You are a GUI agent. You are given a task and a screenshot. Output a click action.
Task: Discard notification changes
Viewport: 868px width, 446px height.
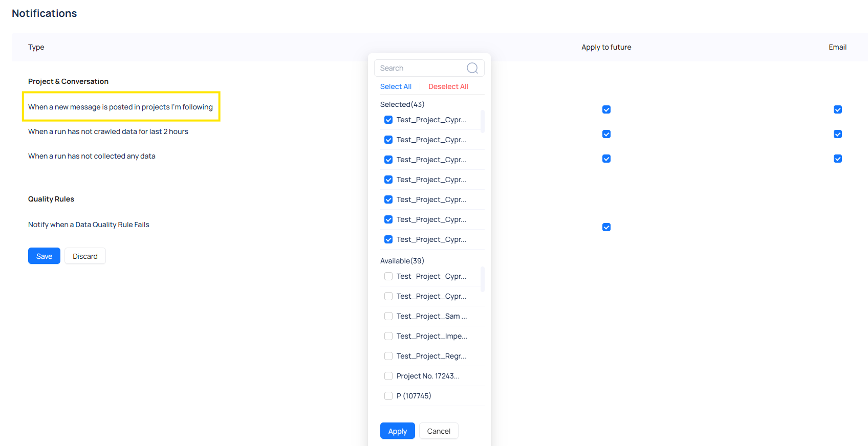tap(85, 256)
